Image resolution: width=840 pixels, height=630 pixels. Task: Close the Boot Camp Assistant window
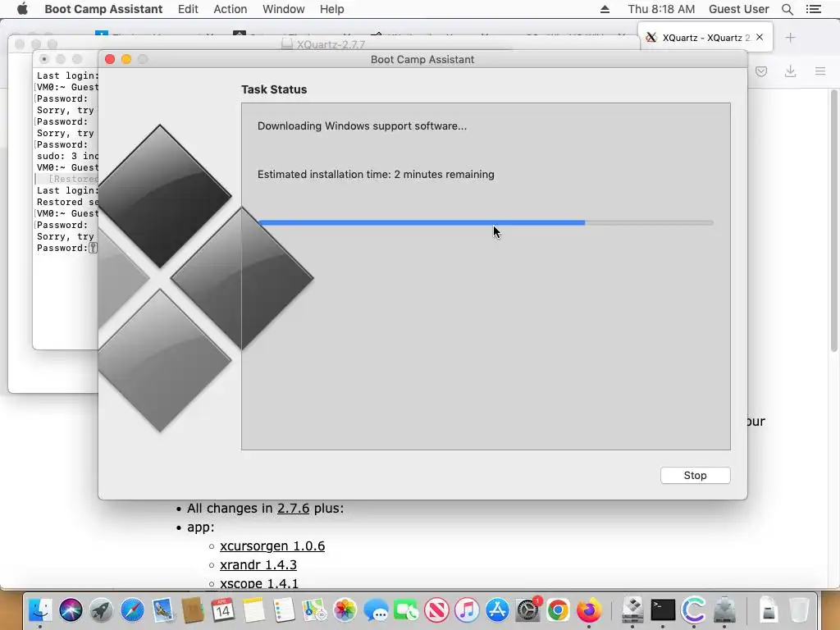pos(110,59)
